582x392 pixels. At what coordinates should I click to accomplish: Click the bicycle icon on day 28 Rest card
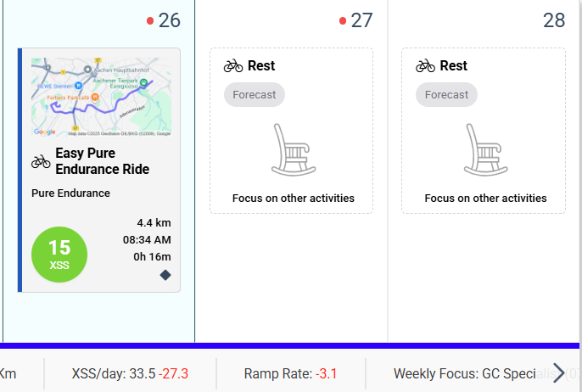point(425,65)
